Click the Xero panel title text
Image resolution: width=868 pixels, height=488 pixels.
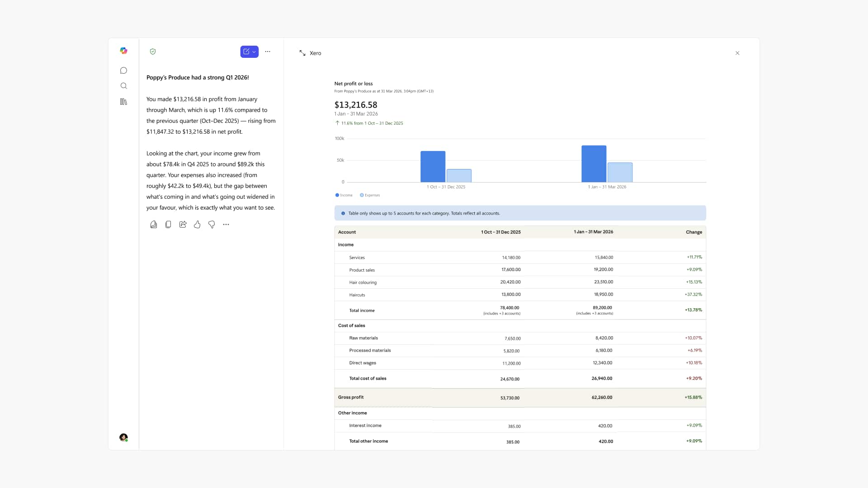pyautogui.click(x=315, y=53)
